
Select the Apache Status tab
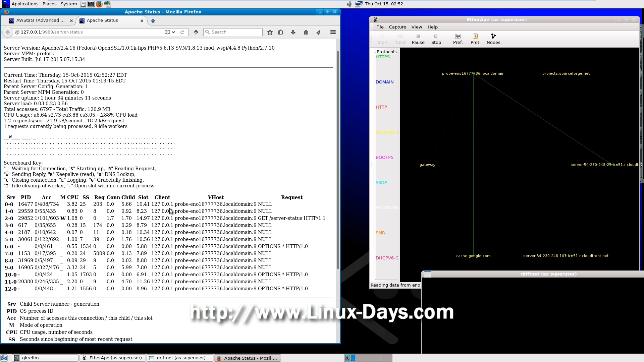pyautogui.click(x=112, y=20)
